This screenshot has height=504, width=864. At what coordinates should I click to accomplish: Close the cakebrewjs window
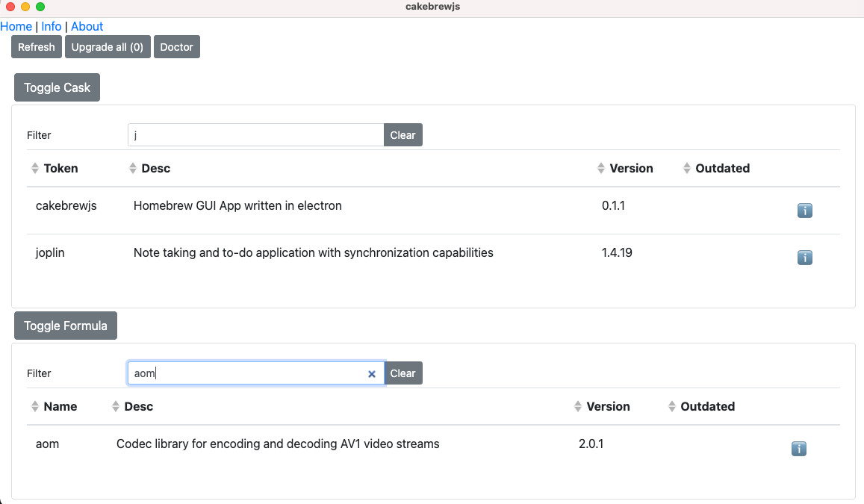10,7
